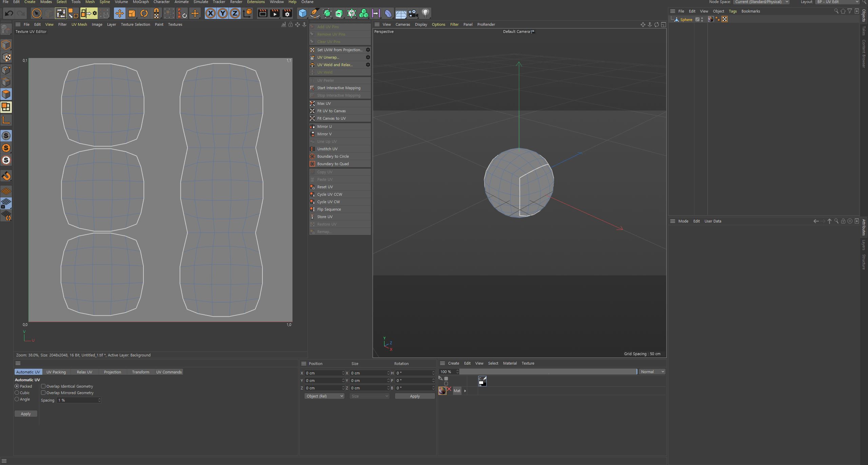Viewport: 868px width, 465px height.
Task: Enable Packed checkbox in Automatic UV
Action: click(x=17, y=386)
